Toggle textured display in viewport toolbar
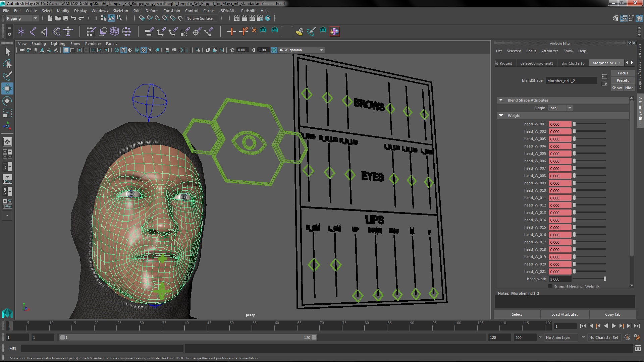 (144, 50)
